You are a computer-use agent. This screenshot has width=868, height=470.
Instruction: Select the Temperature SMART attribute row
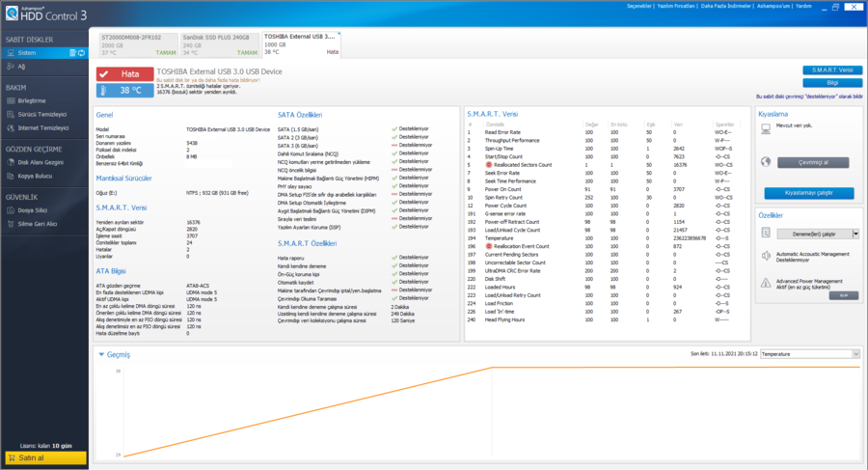coord(604,238)
